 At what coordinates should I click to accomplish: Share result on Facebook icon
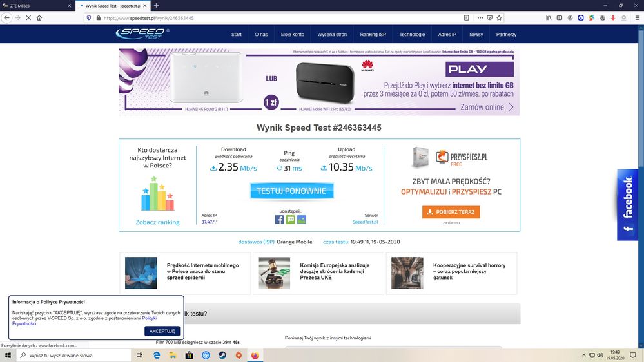click(279, 220)
